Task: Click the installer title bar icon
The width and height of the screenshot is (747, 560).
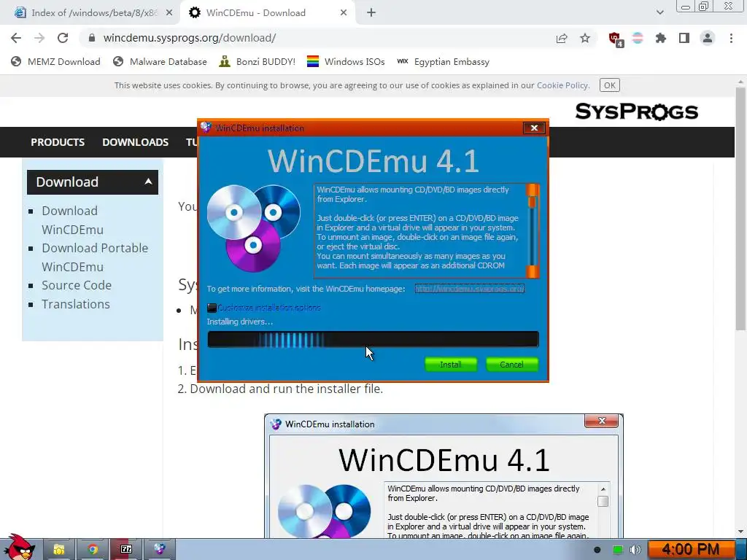Action: click(205, 128)
